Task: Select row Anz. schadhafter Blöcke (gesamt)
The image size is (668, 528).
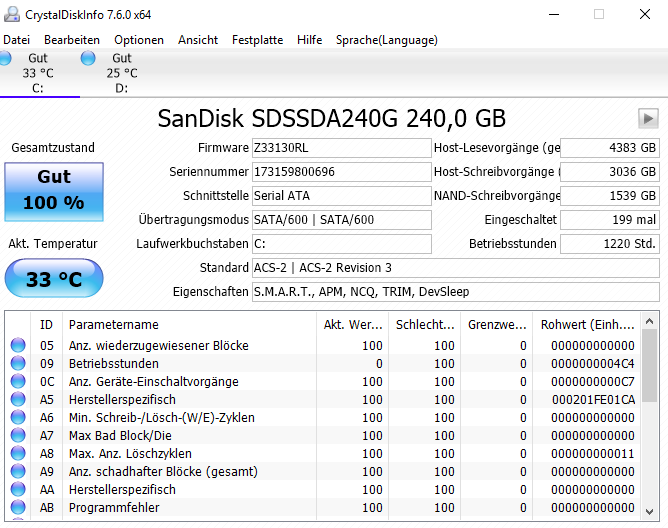Action: coord(322,471)
